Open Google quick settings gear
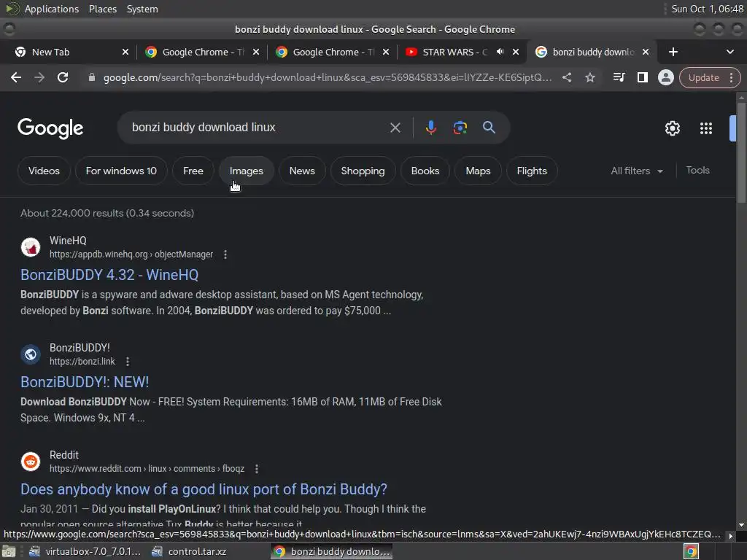The image size is (747, 560). pyautogui.click(x=672, y=128)
